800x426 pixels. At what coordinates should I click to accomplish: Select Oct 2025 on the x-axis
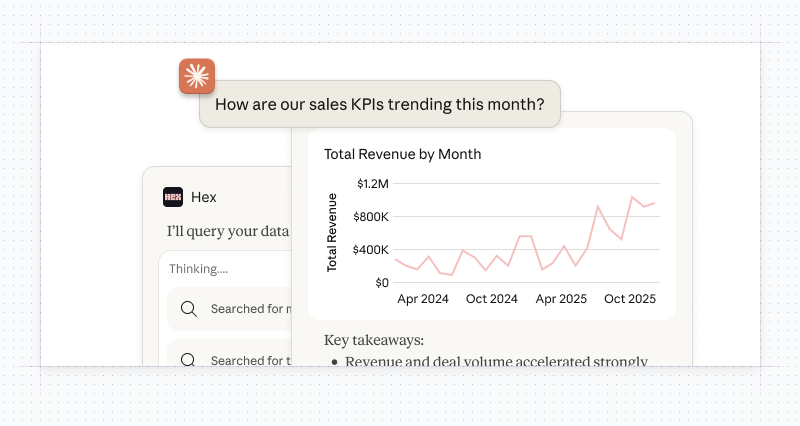click(x=629, y=299)
